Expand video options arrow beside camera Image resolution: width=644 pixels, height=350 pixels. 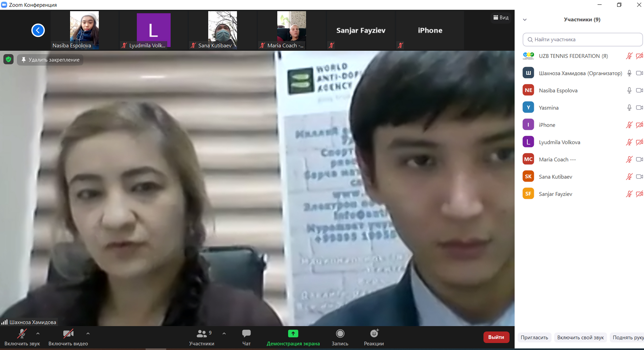click(x=88, y=334)
